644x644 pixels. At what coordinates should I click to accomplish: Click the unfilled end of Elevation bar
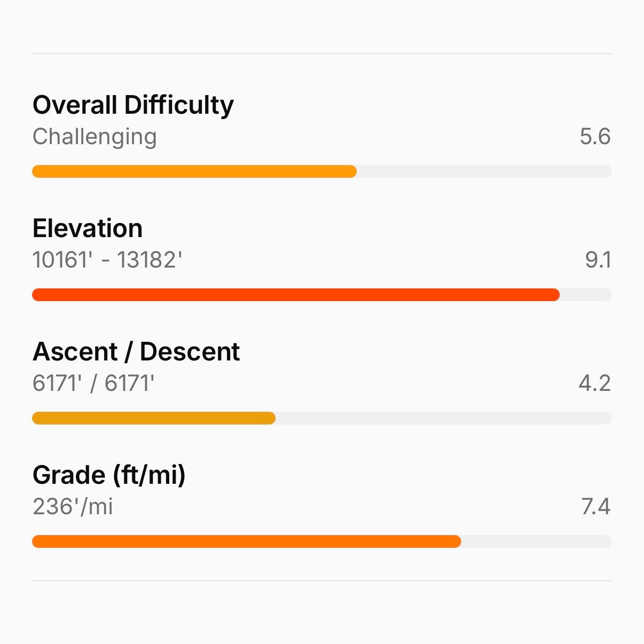[x=585, y=295]
